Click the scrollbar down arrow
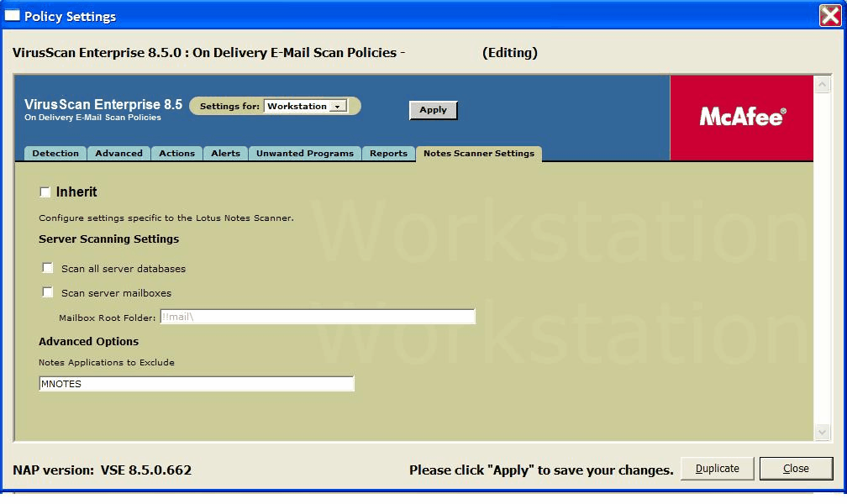The width and height of the screenshot is (847, 504). tap(822, 432)
